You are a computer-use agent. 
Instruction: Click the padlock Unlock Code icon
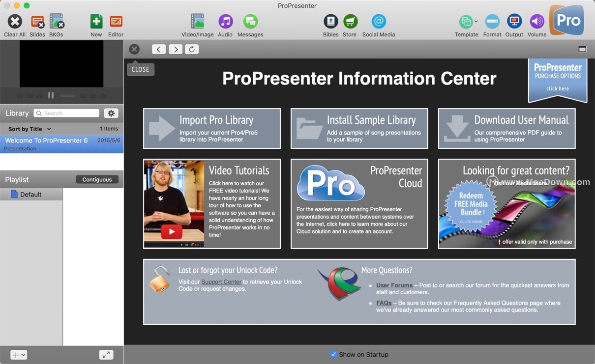tap(159, 279)
